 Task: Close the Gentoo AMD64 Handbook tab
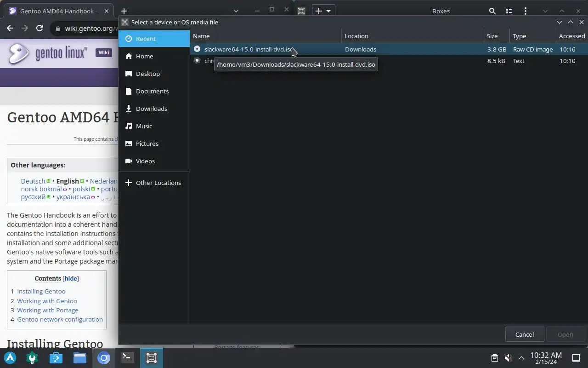(x=107, y=11)
